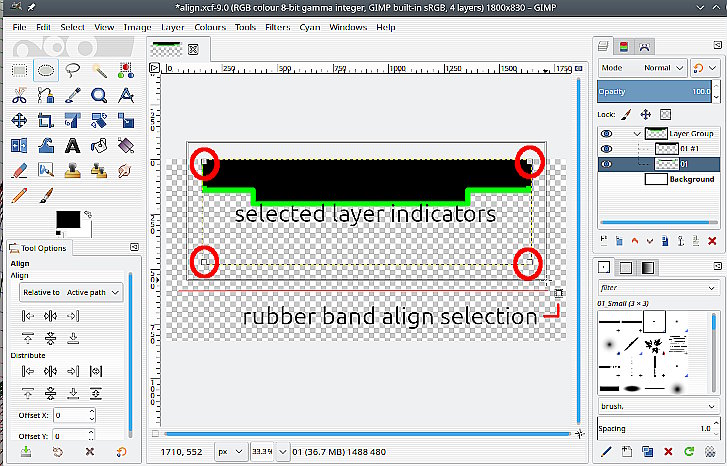Screen dimensions: 727x466
Task: Open the px units dropdown in status bar
Action: pyautogui.click(x=230, y=452)
